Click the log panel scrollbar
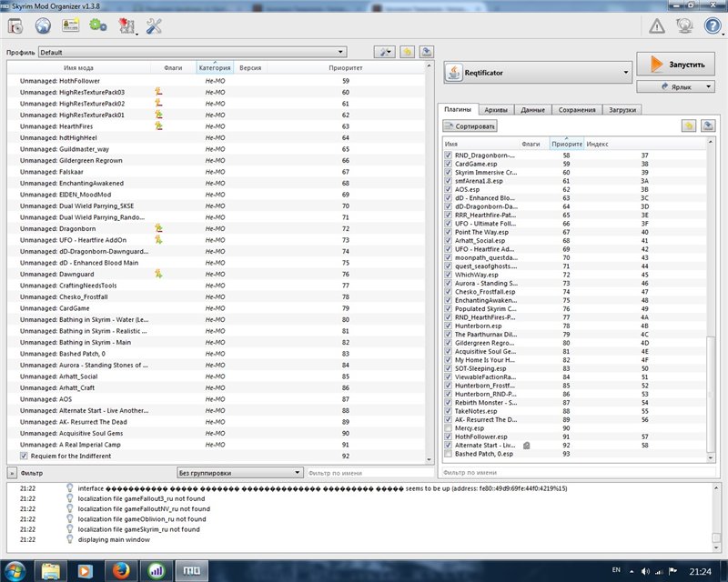Viewport: 728px width, 582px height. (715, 517)
